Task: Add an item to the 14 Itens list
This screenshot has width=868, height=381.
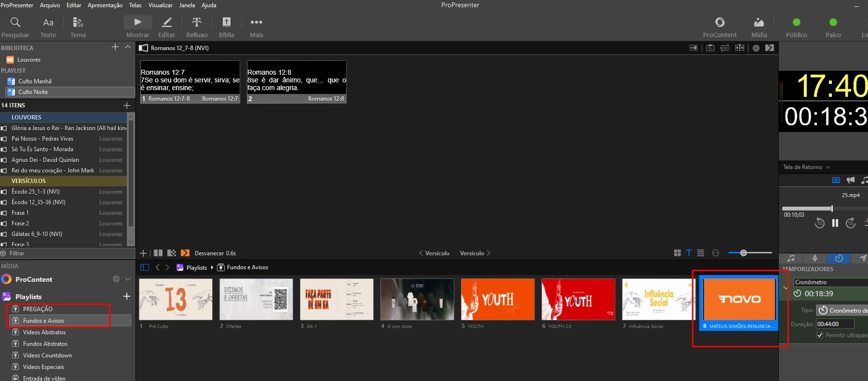Action: [126, 105]
